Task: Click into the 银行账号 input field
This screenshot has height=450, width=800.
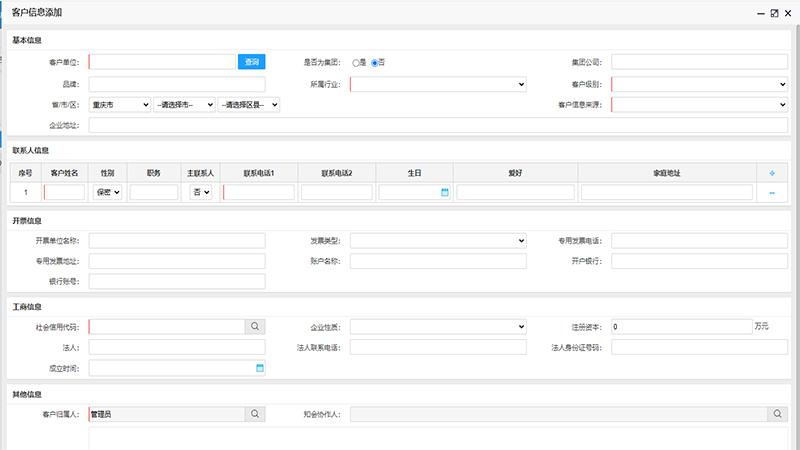Action: (177, 282)
